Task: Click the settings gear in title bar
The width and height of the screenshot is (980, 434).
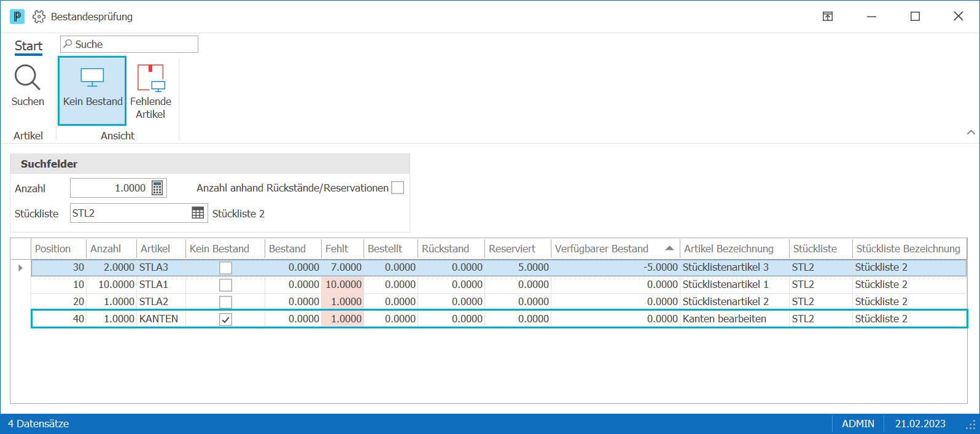Action: click(x=39, y=17)
